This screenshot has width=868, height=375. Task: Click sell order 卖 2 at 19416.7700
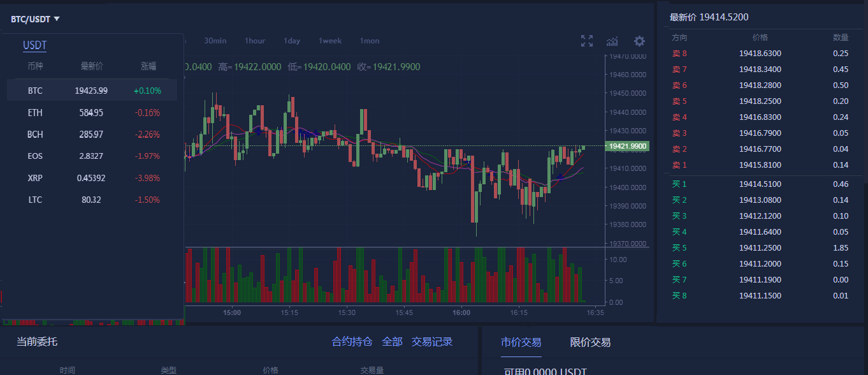click(x=760, y=149)
